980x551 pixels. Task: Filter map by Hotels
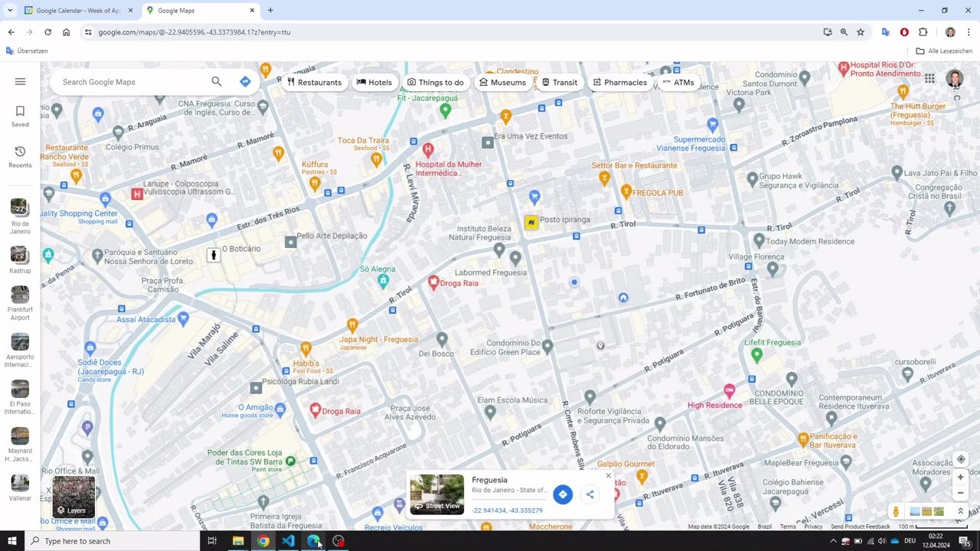coord(374,82)
